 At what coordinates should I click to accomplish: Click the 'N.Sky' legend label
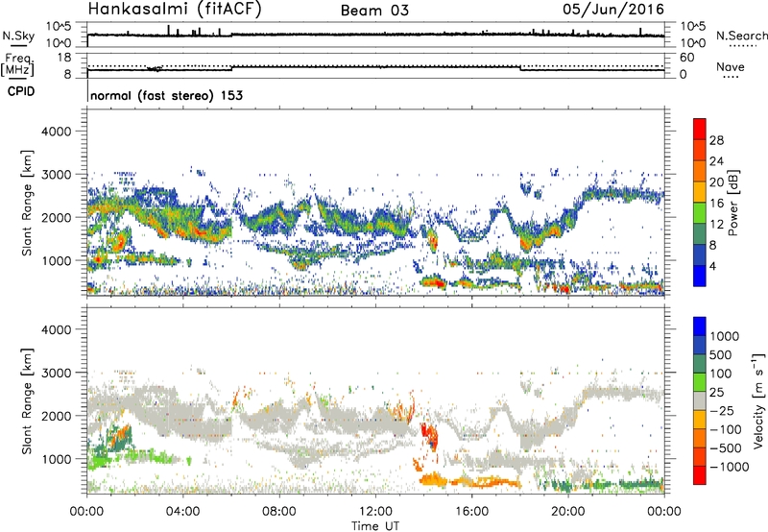coord(18,36)
